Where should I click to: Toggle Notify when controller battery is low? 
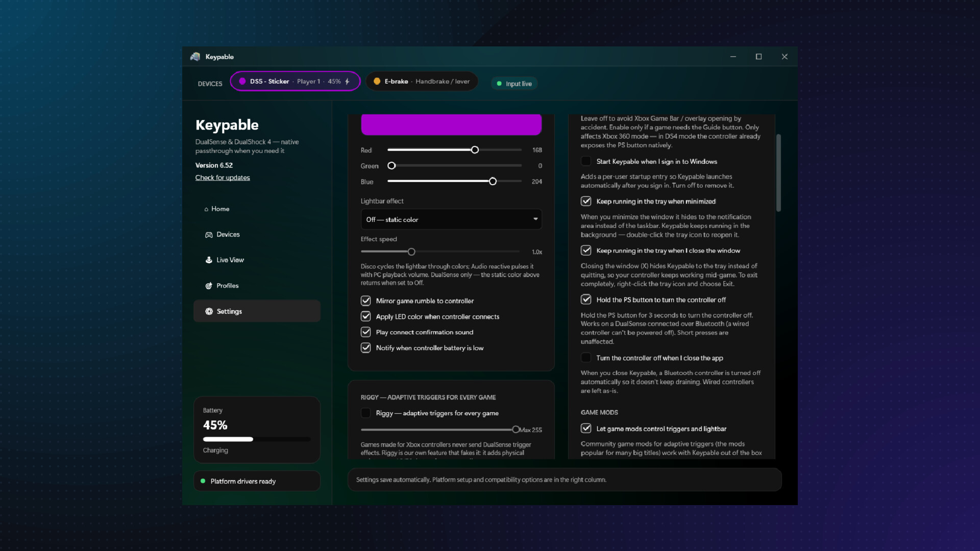point(365,348)
